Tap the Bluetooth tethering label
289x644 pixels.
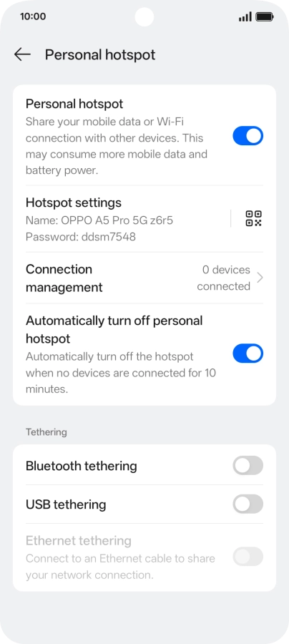pos(82,466)
